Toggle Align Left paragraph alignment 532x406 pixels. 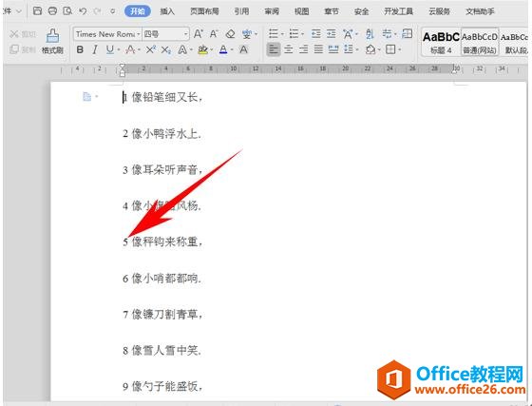pos(274,49)
